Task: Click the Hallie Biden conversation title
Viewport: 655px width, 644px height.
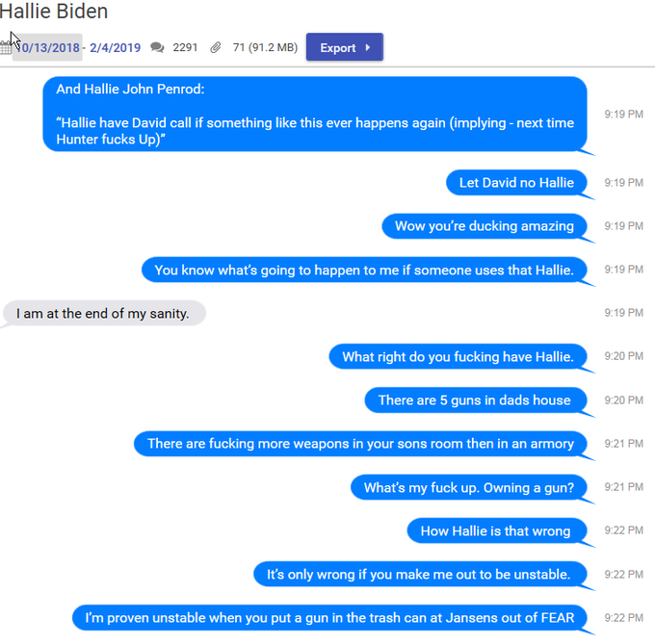Action: coord(54,11)
